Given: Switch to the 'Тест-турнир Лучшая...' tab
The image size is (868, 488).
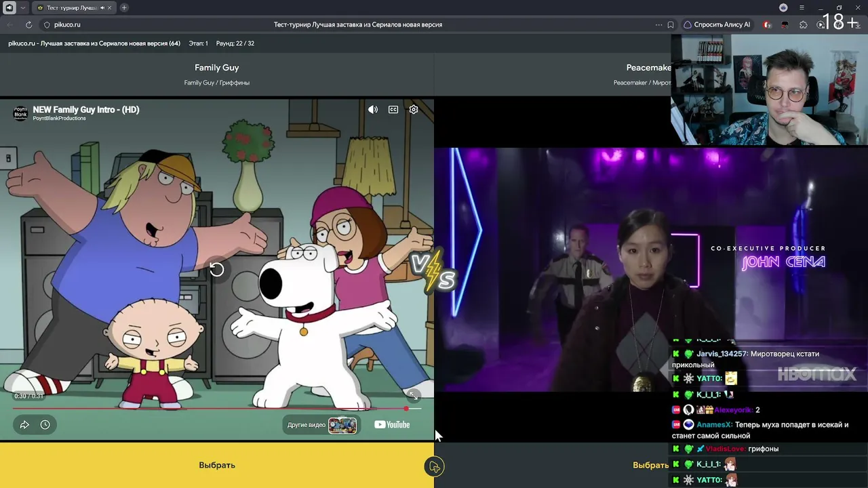Looking at the screenshot, I should tap(73, 7).
